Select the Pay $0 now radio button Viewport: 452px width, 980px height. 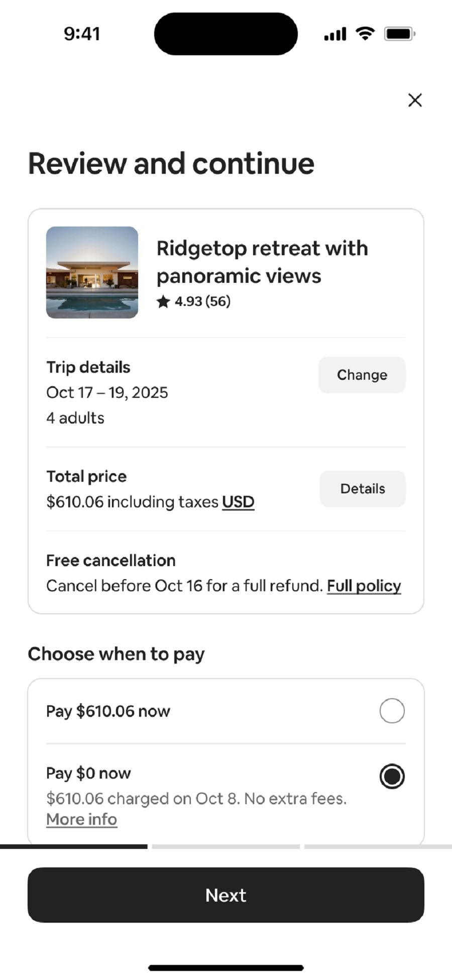392,776
